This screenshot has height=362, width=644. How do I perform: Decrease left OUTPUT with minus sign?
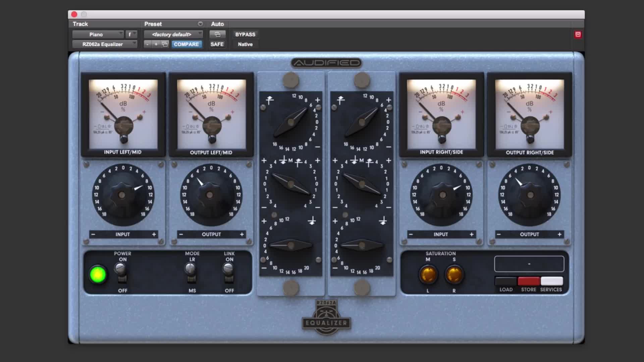click(x=181, y=234)
